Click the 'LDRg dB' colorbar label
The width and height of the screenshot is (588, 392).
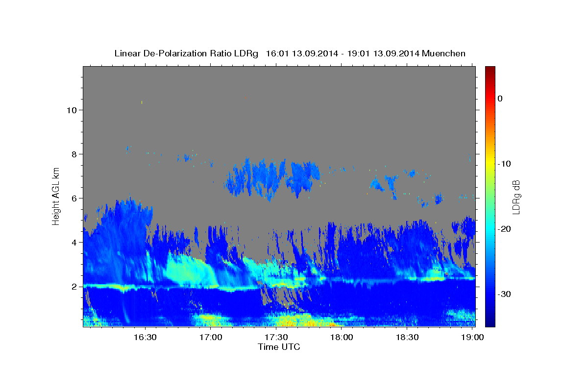516,197
